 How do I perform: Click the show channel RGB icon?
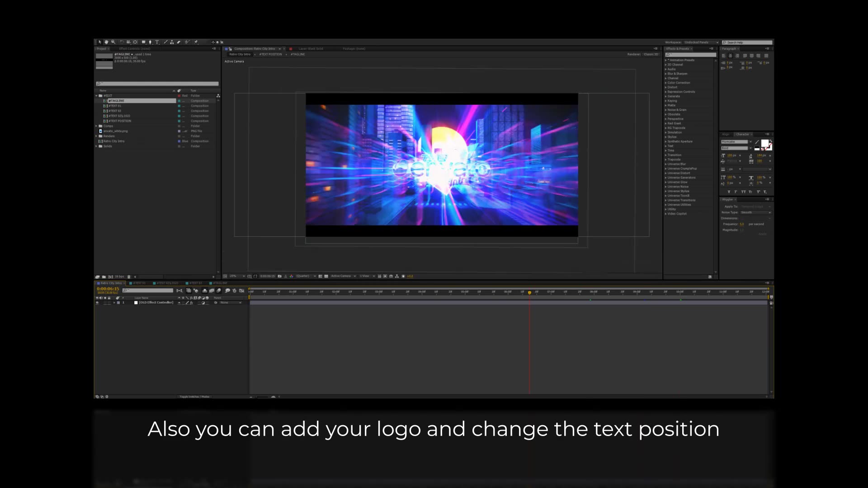click(292, 276)
